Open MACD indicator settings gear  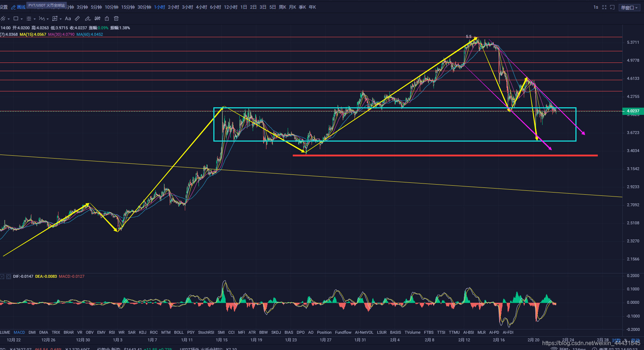click(x=2, y=277)
